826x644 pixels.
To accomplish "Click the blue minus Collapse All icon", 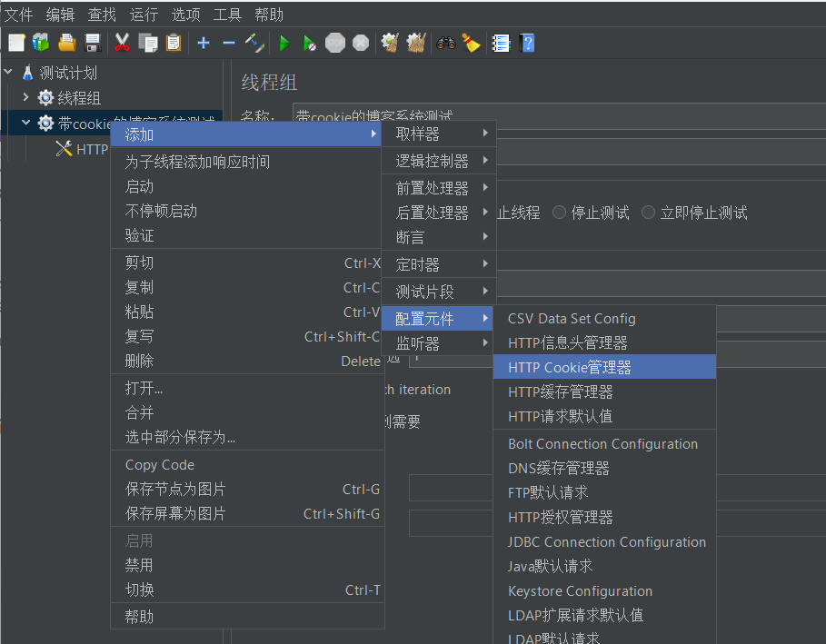I will (x=229, y=43).
